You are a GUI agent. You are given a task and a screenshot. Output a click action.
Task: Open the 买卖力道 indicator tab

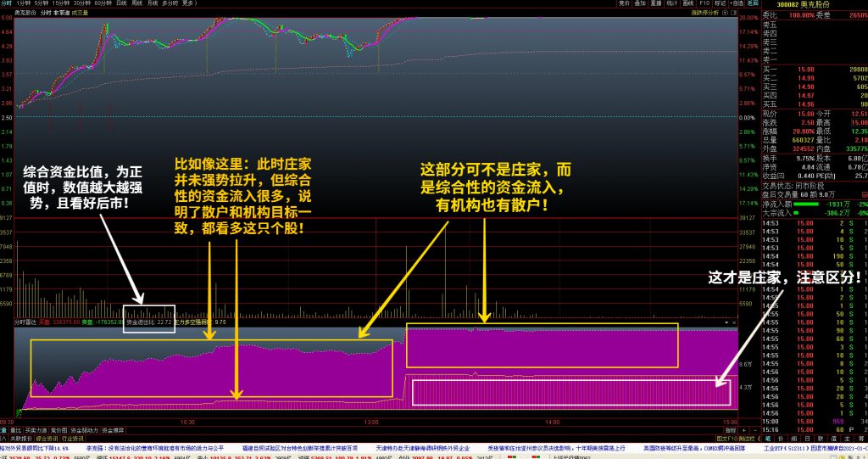[36, 430]
